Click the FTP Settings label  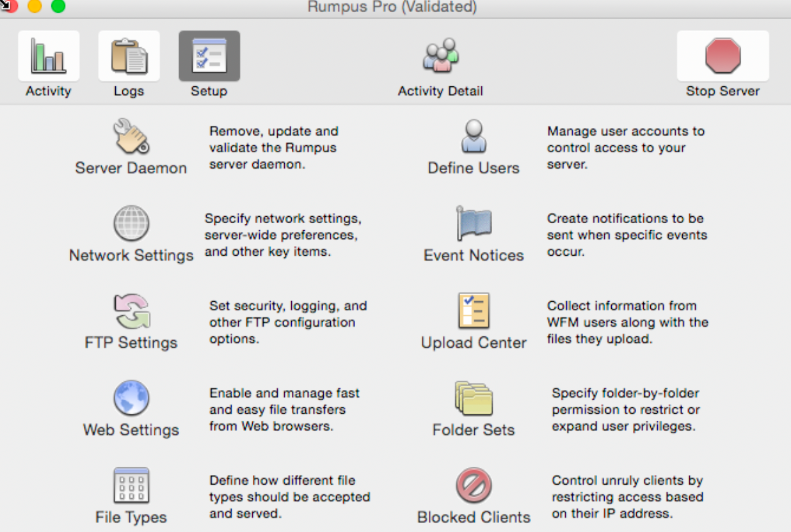[x=131, y=343]
